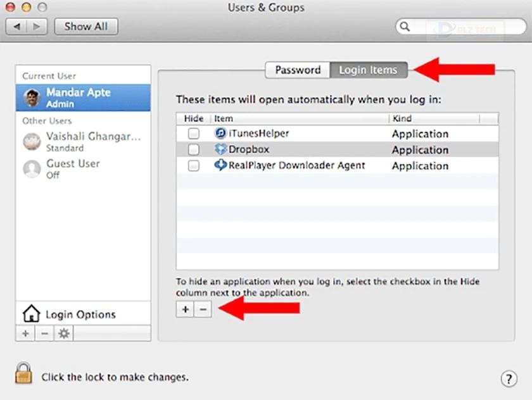Select Guest User account
The width and height of the screenshot is (532, 400).
[x=83, y=168]
